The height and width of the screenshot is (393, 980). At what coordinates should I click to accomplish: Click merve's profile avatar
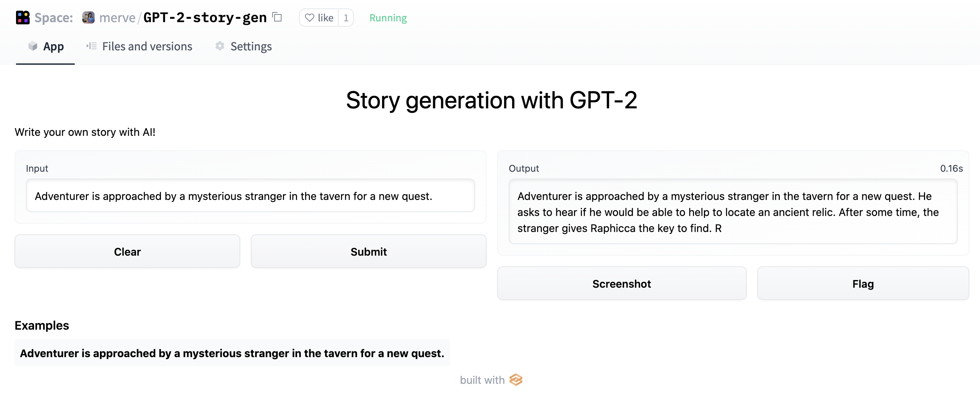[x=88, y=17]
